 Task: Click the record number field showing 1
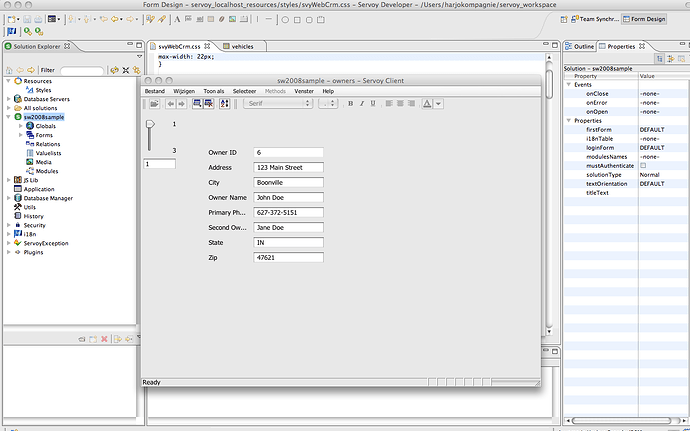coord(160,164)
